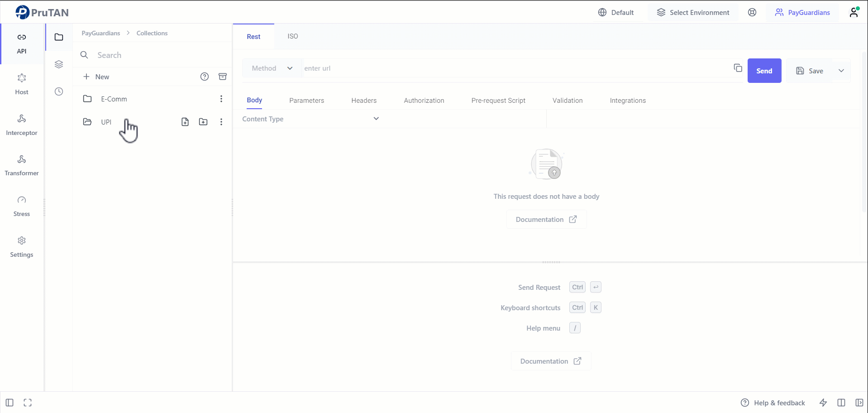Switch to the ISO tab
The width and height of the screenshot is (868, 413).
[x=293, y=36]
